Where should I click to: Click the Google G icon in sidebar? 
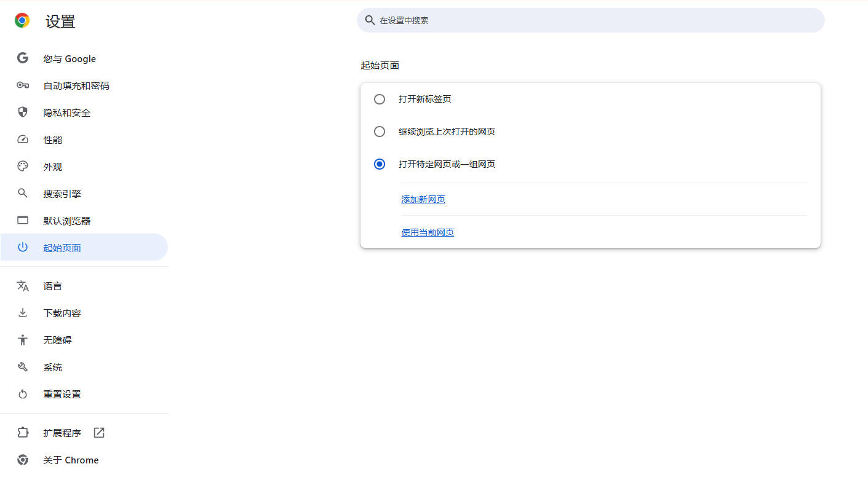pos(23,58)
